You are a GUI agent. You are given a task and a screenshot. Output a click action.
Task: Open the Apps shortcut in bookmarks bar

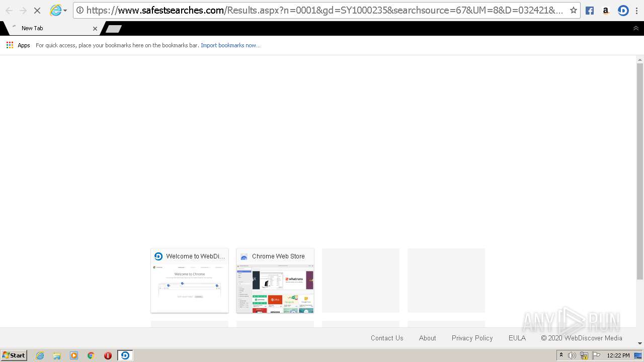click(x=18, y=45)
